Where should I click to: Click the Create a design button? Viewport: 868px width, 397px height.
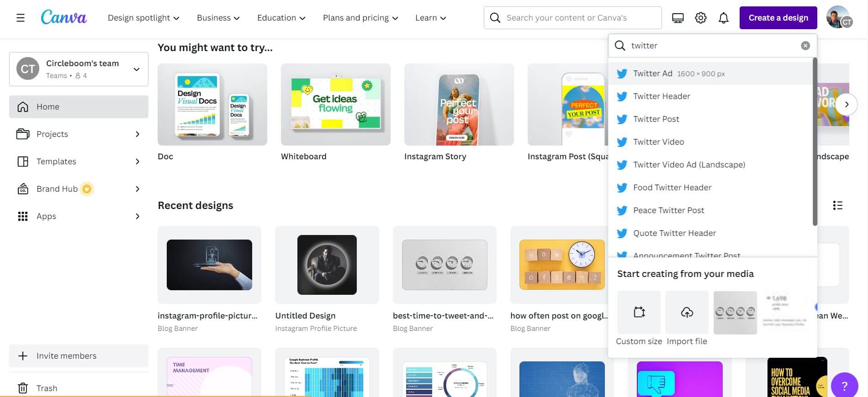coord(778,18)
